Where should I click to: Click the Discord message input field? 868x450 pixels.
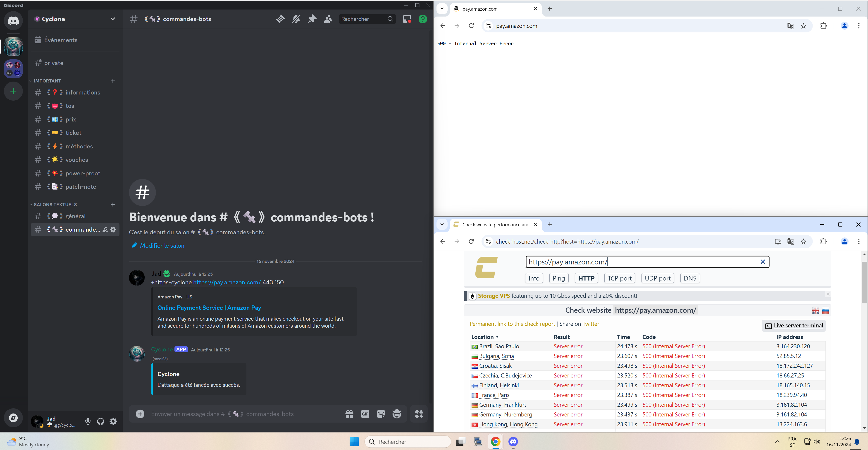pyautogui.click(x=236, y=414)
